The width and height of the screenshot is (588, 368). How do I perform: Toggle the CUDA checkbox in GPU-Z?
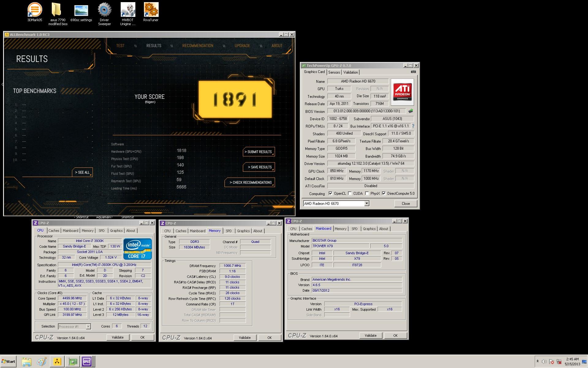pyautogui.click(x=350, y=194)
